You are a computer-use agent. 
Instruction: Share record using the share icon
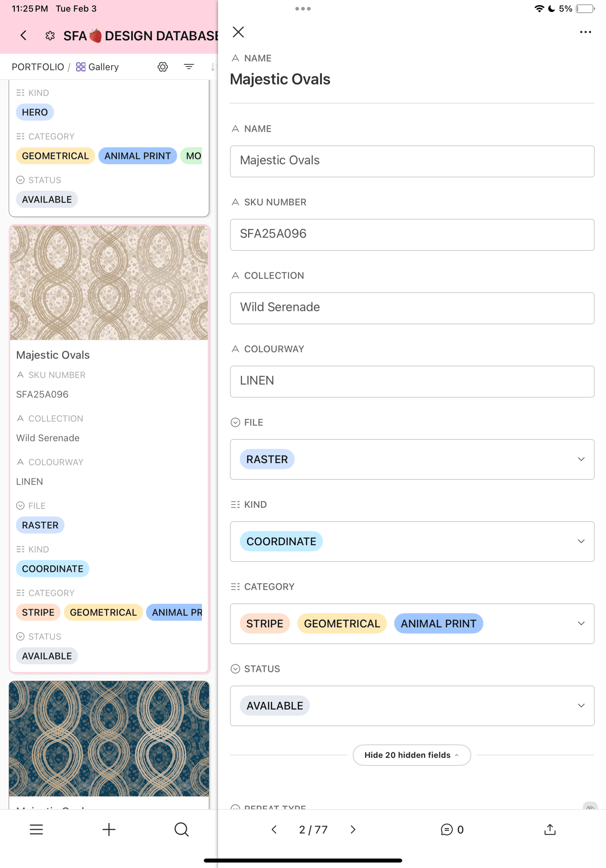click(x=550, y=829)
